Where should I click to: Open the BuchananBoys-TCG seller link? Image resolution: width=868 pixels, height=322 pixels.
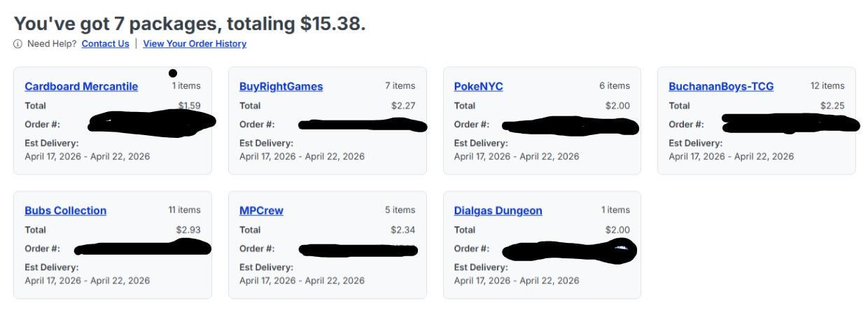pos(721,87)
